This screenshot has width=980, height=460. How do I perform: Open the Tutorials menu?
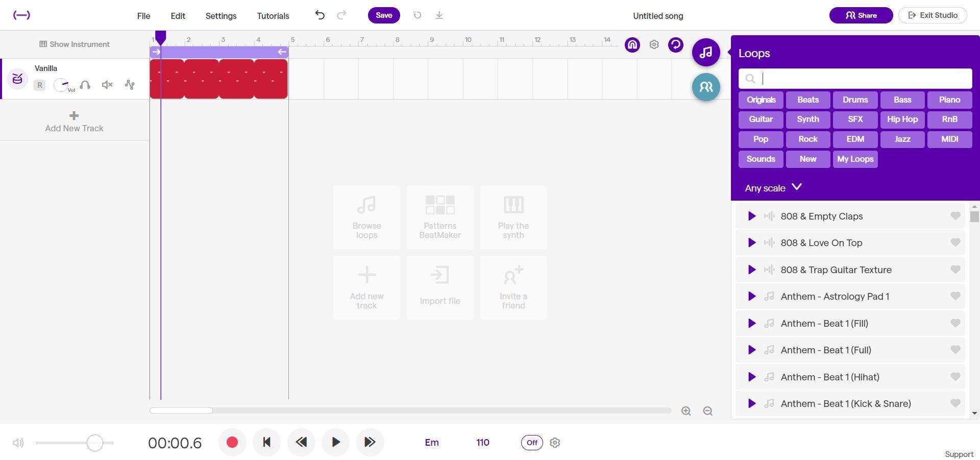(x=273, y=16)
